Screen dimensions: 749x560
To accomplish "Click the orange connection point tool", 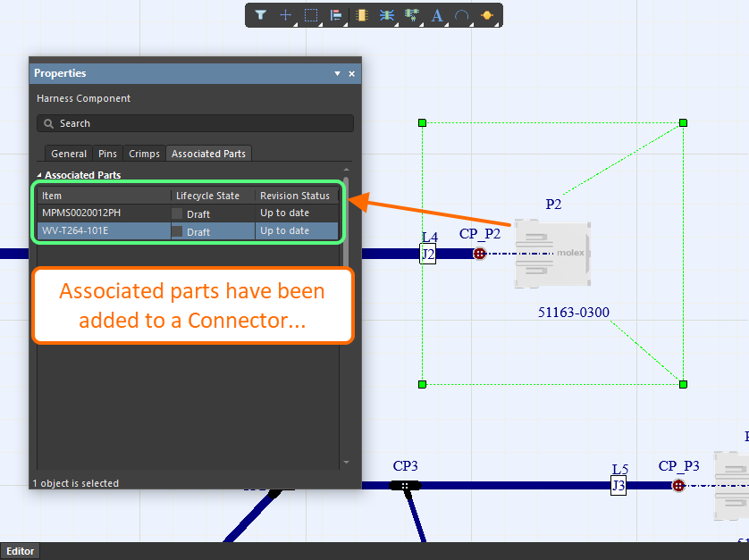I will click(x=487, y=15).
